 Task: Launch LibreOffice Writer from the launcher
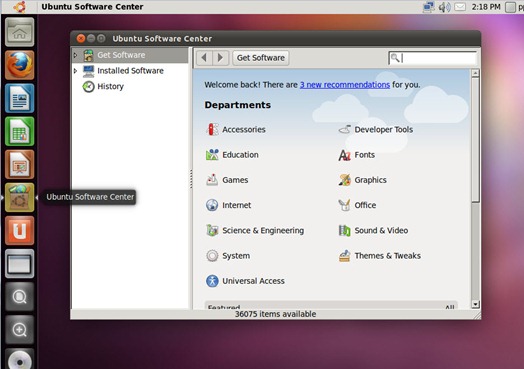(19, 98)
